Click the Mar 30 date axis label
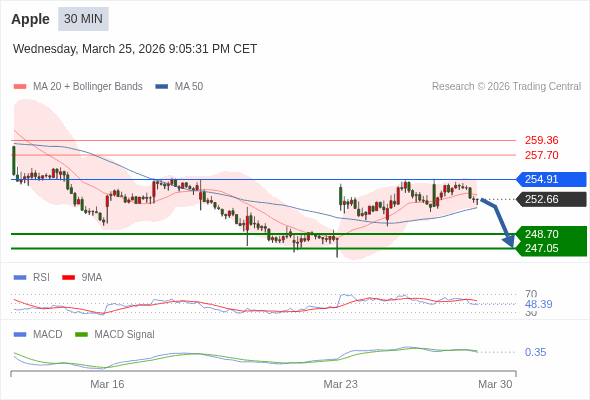This screenshot has width=590, height=400. point(495,384)
